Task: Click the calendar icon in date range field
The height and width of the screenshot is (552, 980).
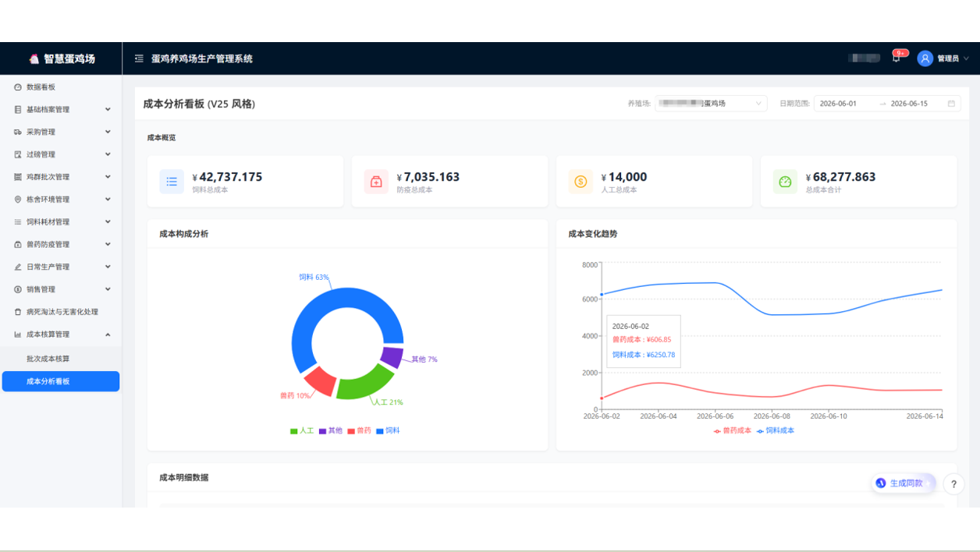Action: pos(951,104)
